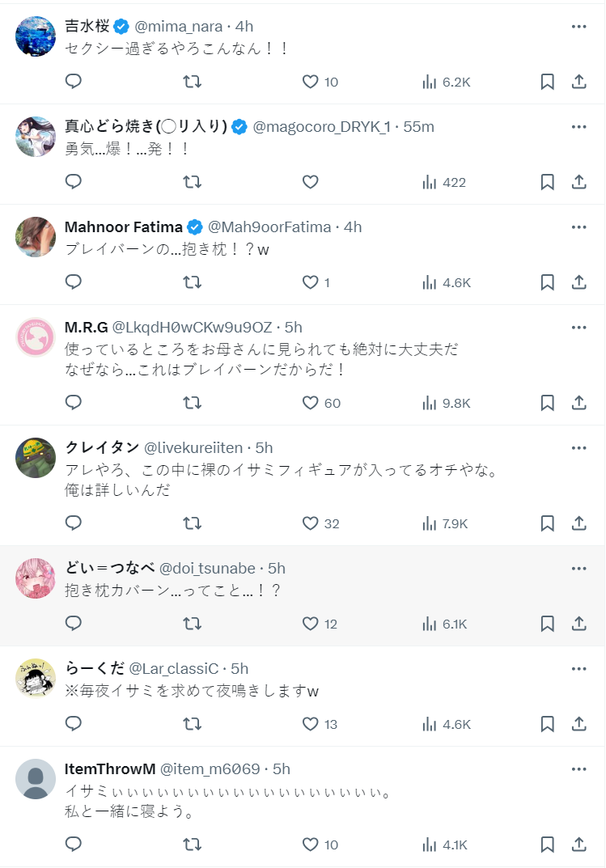Open the 5h timestamp on らーくだ's tweet

coord(239,669)
